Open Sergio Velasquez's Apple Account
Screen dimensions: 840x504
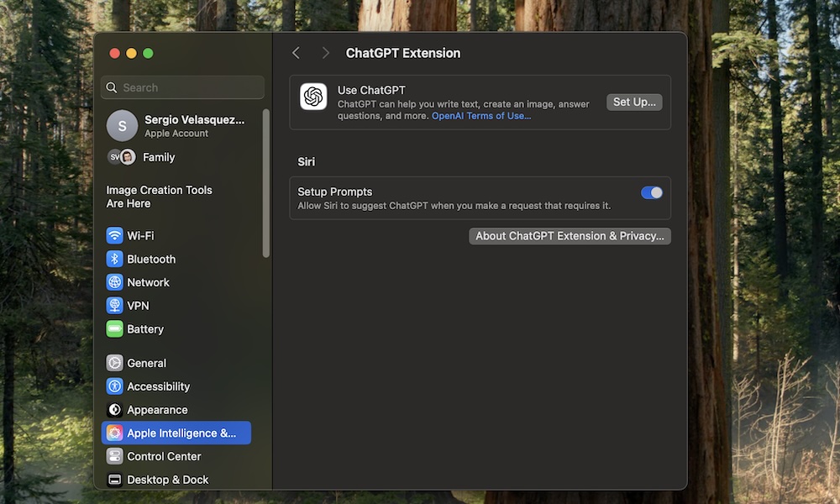181,125
